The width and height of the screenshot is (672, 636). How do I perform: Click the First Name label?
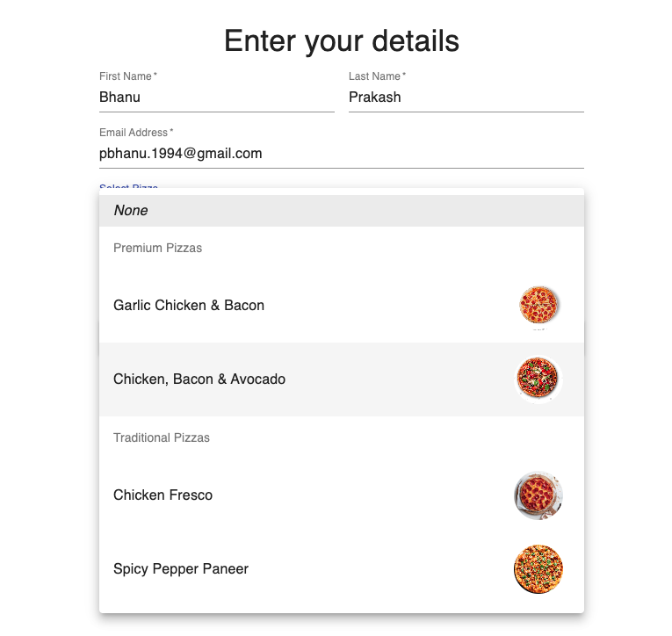[126, 77]
